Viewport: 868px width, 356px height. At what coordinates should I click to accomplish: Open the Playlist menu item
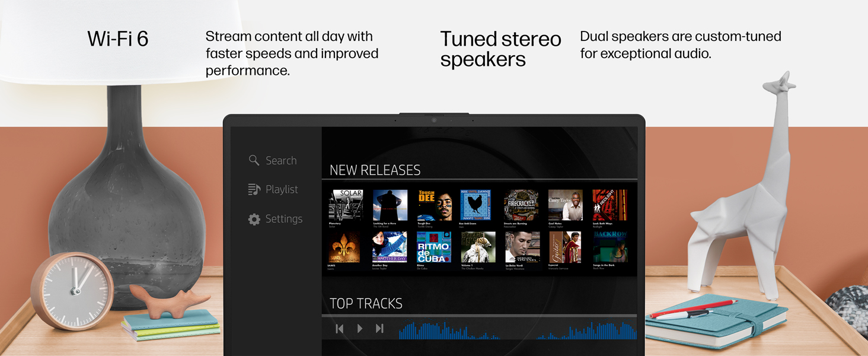(x=273, y=189)
